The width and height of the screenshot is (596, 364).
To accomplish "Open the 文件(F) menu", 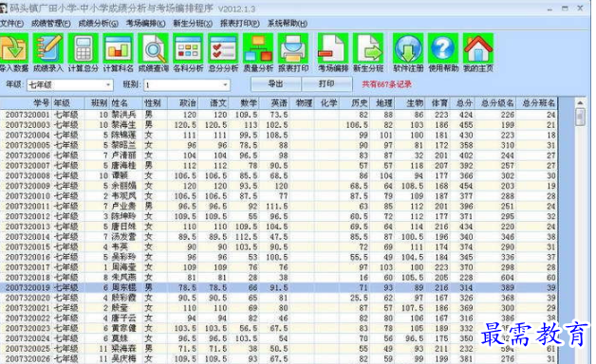I will point(11,24).
